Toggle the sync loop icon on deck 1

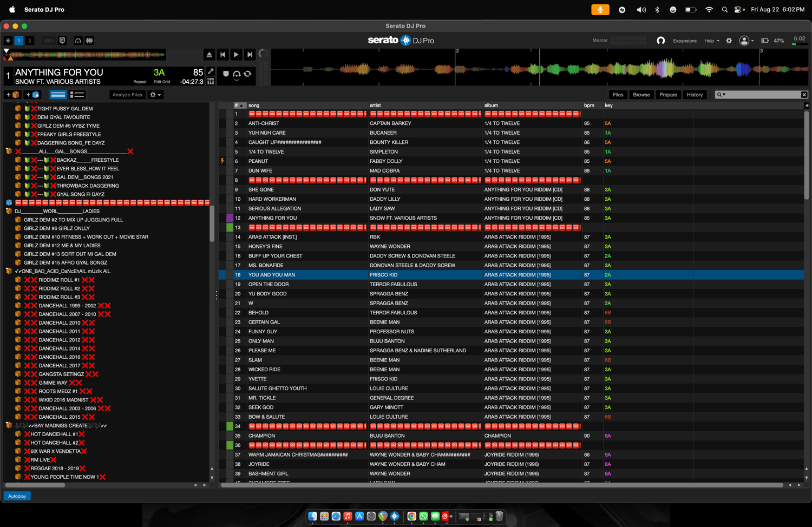pyautogui.click(x=247, y=74)
